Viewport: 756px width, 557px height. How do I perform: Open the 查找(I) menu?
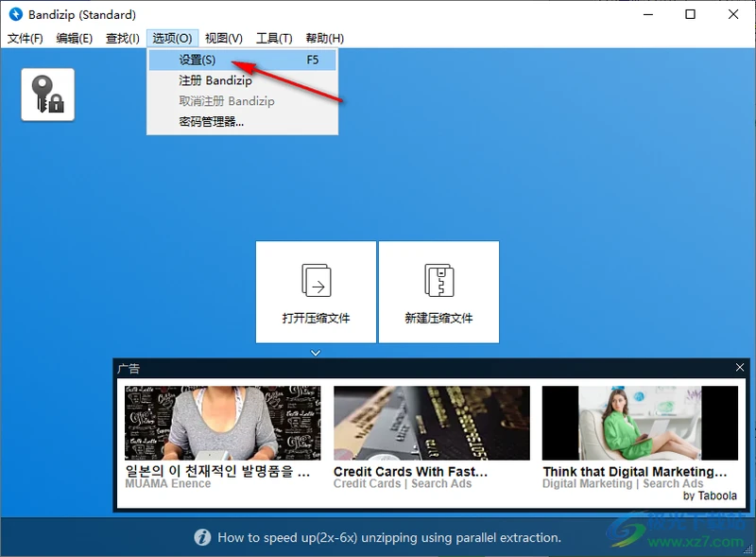point(123,38)
